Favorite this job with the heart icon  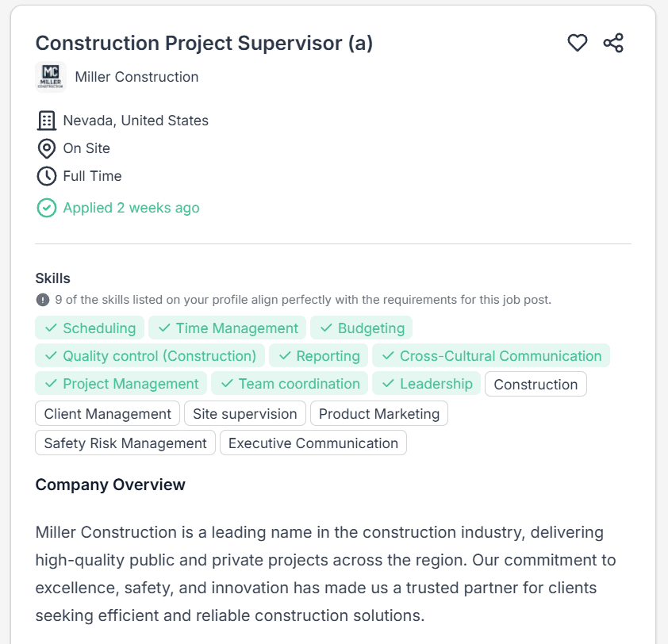point(578,44)
